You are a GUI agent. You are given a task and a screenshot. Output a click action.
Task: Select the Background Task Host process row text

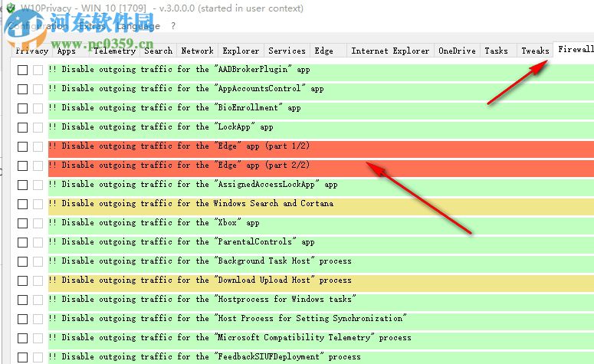[200, 261]
